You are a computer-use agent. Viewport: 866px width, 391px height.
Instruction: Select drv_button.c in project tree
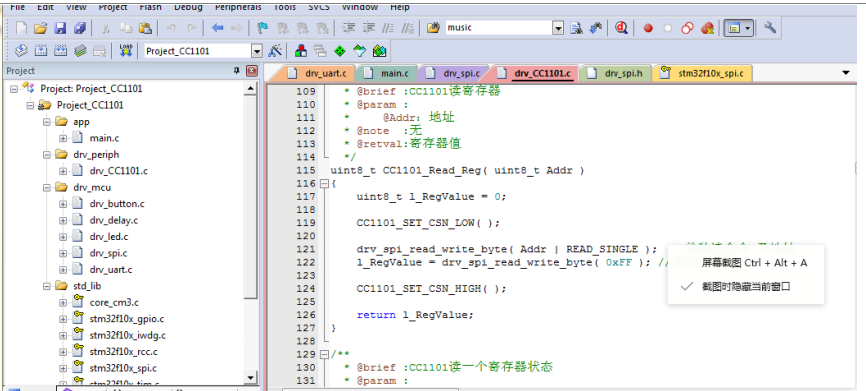point(117,204)
